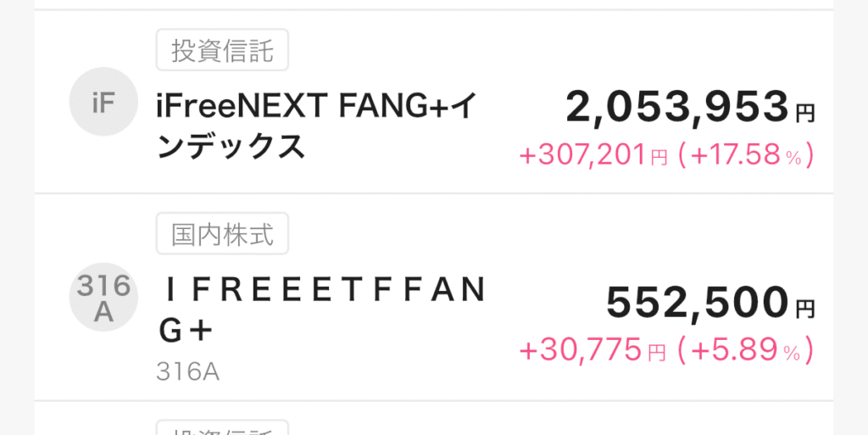Viewport: 868px width, 435px height.
Task: Click the 552,500 valuation amount
Action: (698, 301)
